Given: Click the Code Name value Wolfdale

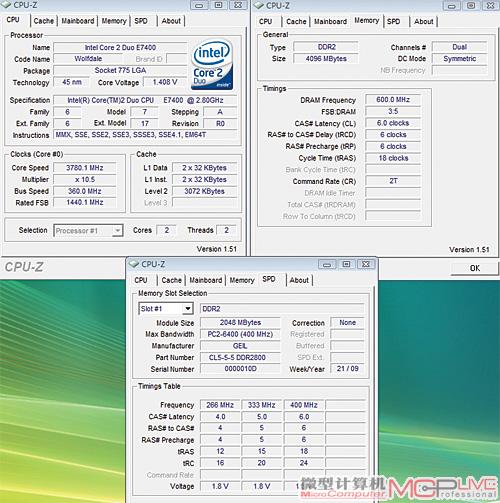Looking at the screenshot, I should (88, 59).
